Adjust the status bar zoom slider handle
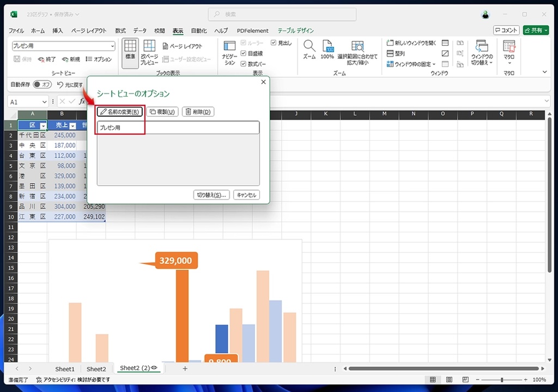Screen dimensions: 558x392 point(502,380)
